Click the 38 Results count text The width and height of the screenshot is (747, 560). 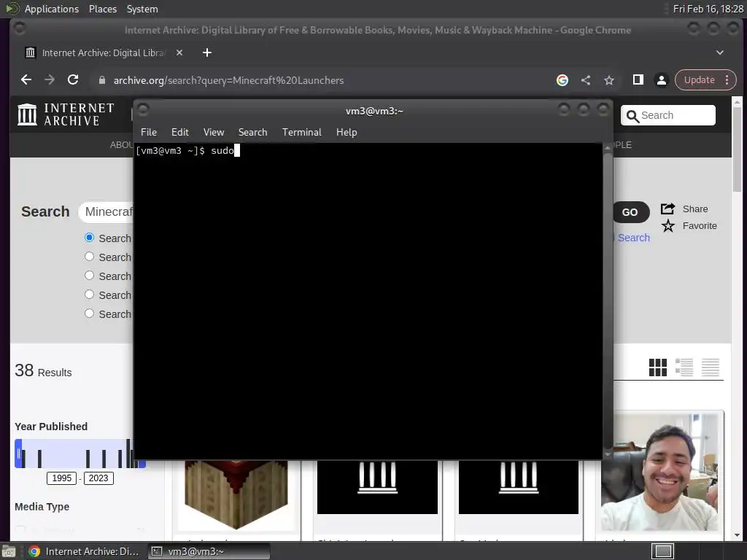click(43, 371)
